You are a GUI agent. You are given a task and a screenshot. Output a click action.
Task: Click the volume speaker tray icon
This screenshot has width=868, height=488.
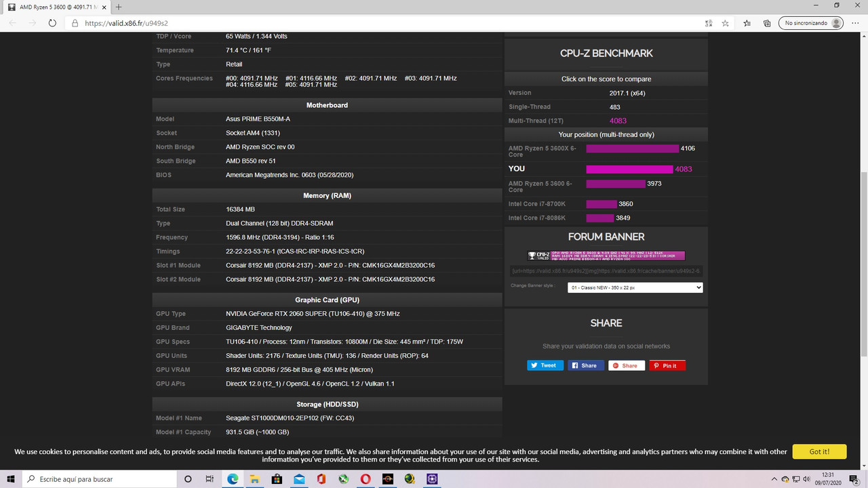tap(806, 479)
